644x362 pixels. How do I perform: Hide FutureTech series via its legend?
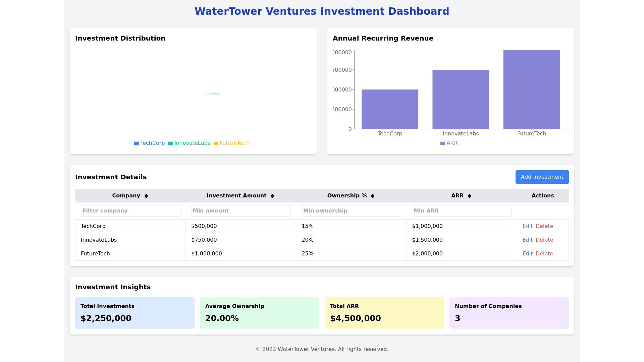pyautogui.click(x=231, y=143)
